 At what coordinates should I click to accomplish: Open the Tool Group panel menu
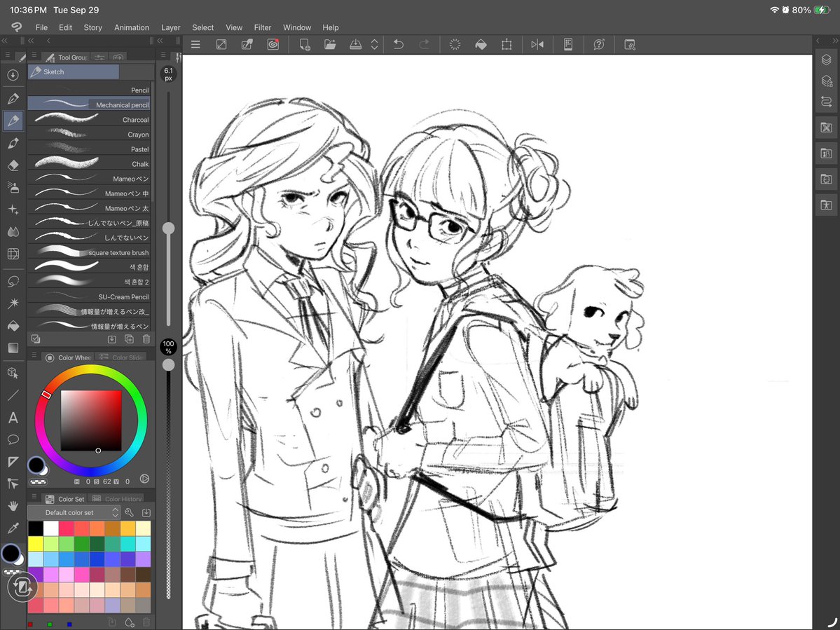(34, 55)
